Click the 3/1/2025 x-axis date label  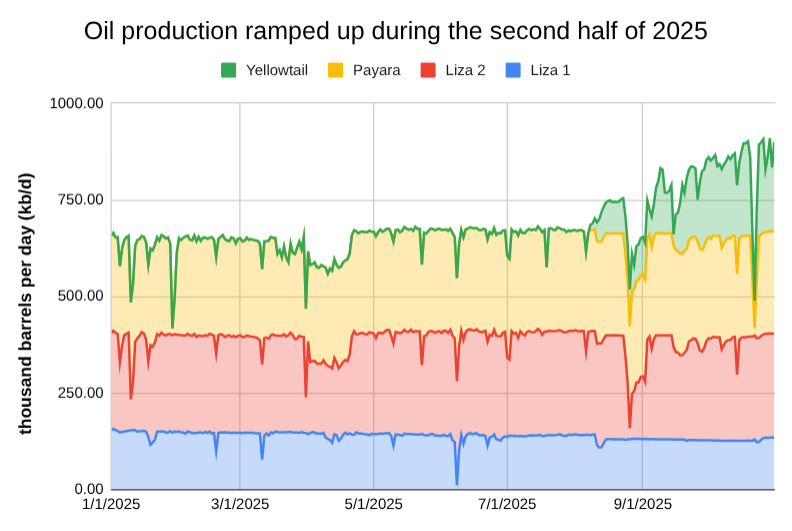click(240, 504)
